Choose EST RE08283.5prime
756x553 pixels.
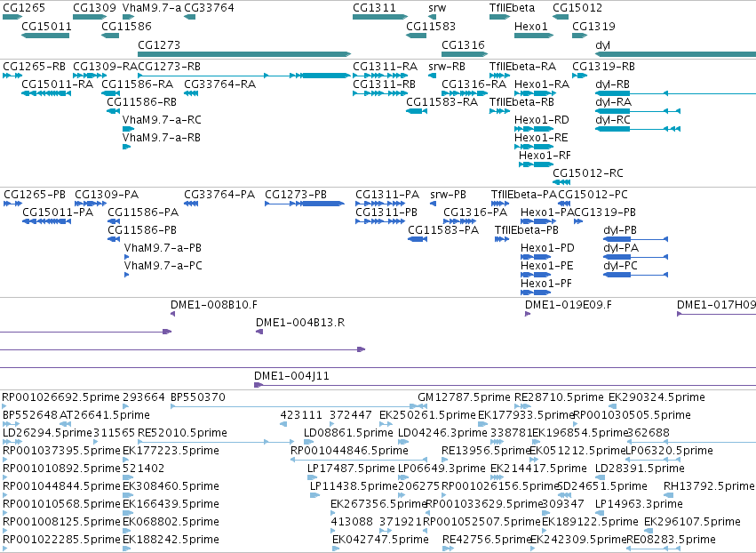[671, 539]
